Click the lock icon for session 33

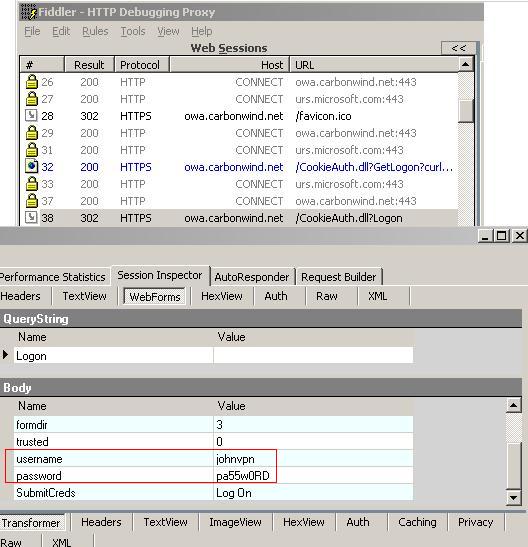32,183
